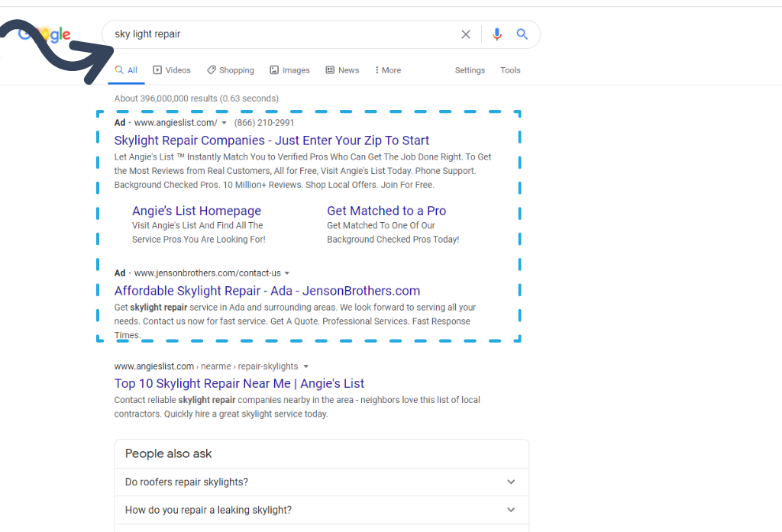Click inside the search input field
This screenshot has height=532, width=782.
coord(283,34)
